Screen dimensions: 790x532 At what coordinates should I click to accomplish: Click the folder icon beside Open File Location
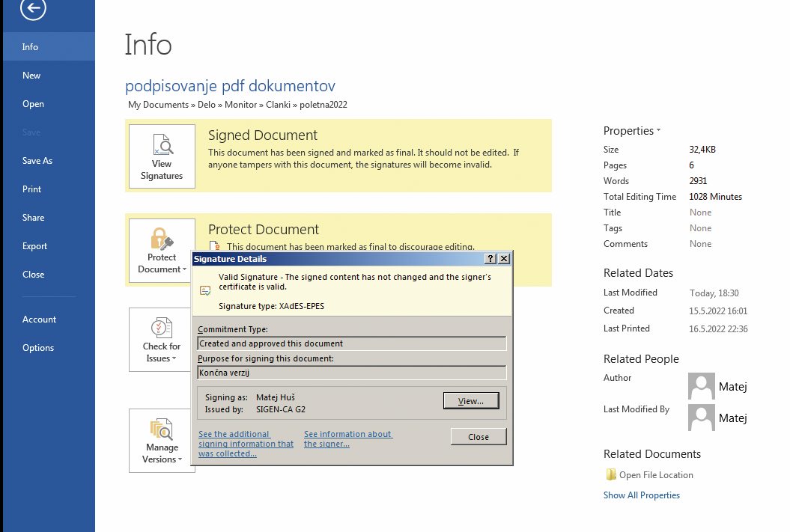610,474
